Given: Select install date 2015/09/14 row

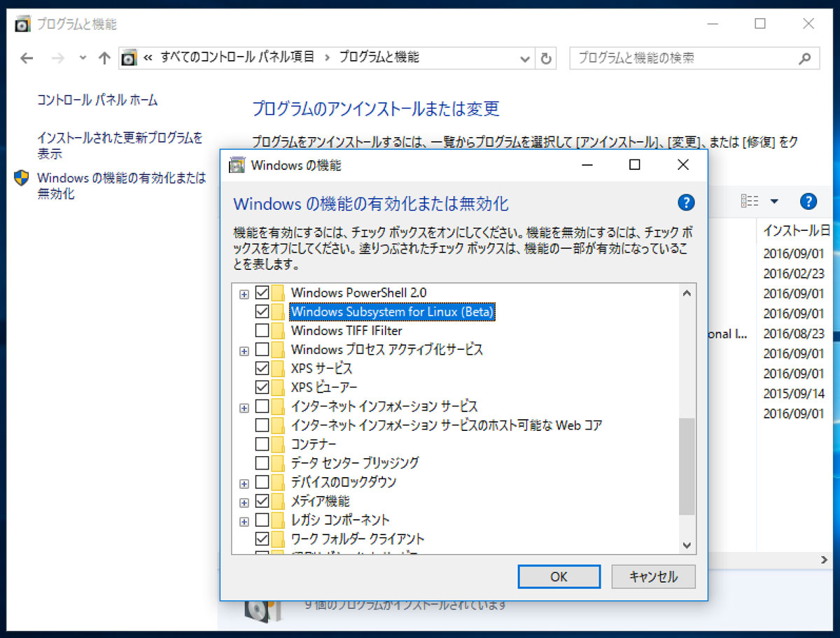Looking at the screenshot, I should point(794,393).
